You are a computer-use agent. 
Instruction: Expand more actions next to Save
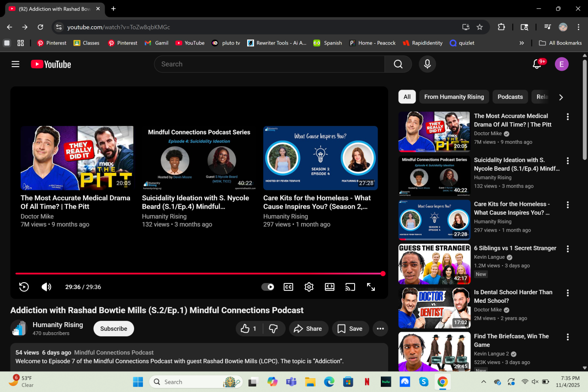(380, 329)
